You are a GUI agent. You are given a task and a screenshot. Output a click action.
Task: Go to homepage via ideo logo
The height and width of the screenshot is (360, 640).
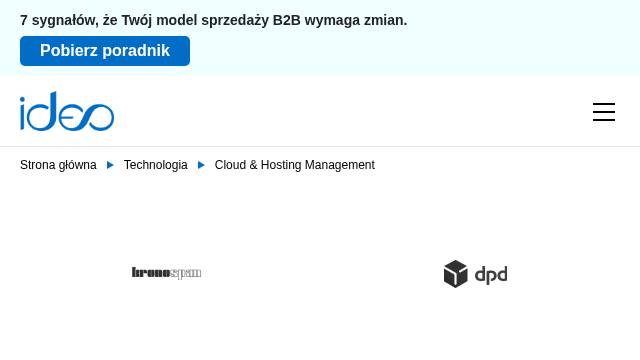67,111
